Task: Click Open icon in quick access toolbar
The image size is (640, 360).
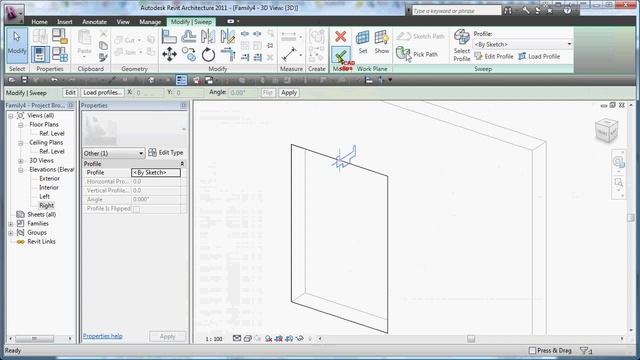Action: [12, 80]
